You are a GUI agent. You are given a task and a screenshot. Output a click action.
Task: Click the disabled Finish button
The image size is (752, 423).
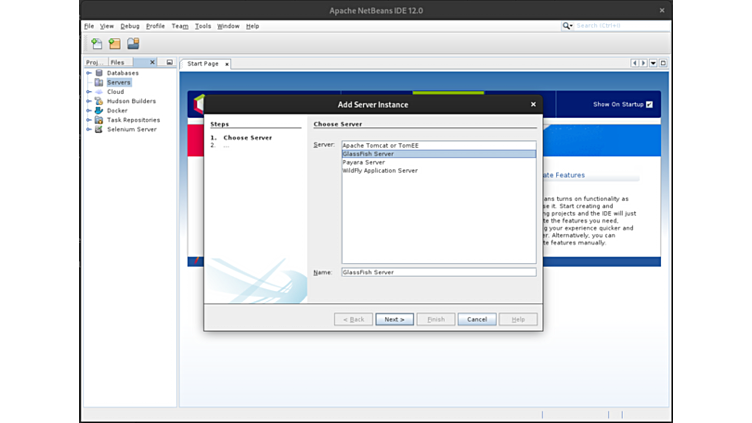[435, 319]
